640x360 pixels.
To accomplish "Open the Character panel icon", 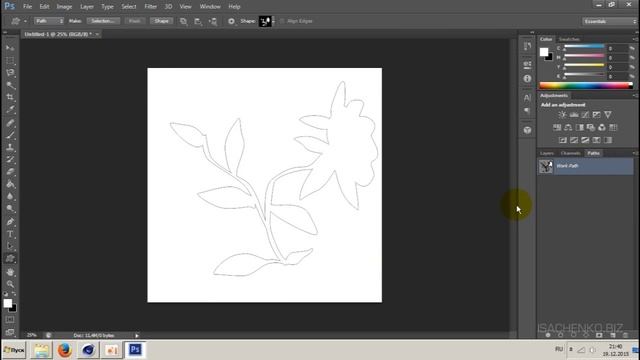I will (527, 98).
